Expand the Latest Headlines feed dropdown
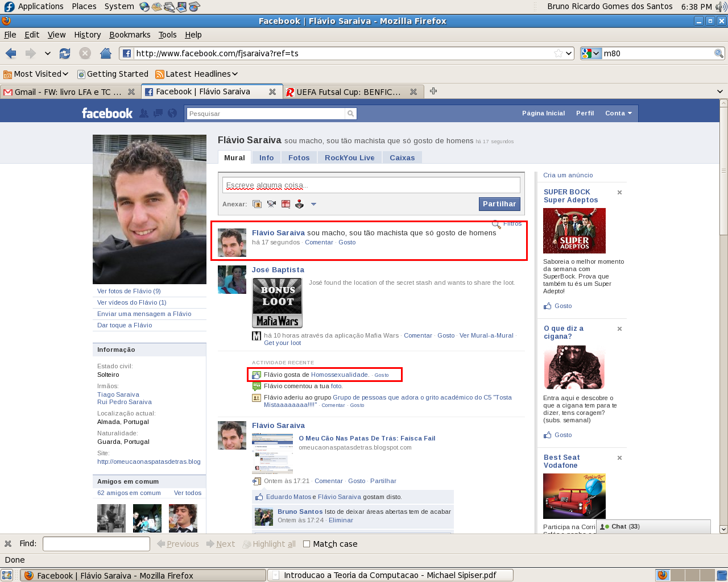 235,74
